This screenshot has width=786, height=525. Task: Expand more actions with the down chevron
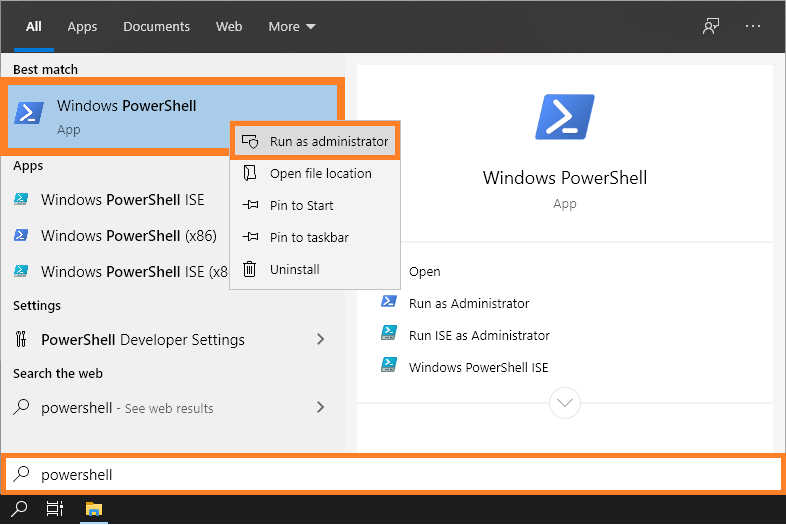pyautogui.click(x=565, y=404)
